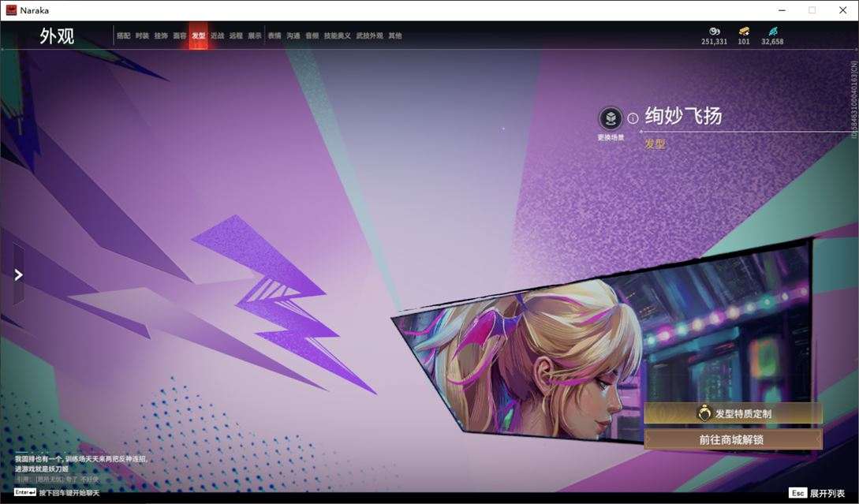
Task: Close the Naraka window
Action: (x=843, y=10)
